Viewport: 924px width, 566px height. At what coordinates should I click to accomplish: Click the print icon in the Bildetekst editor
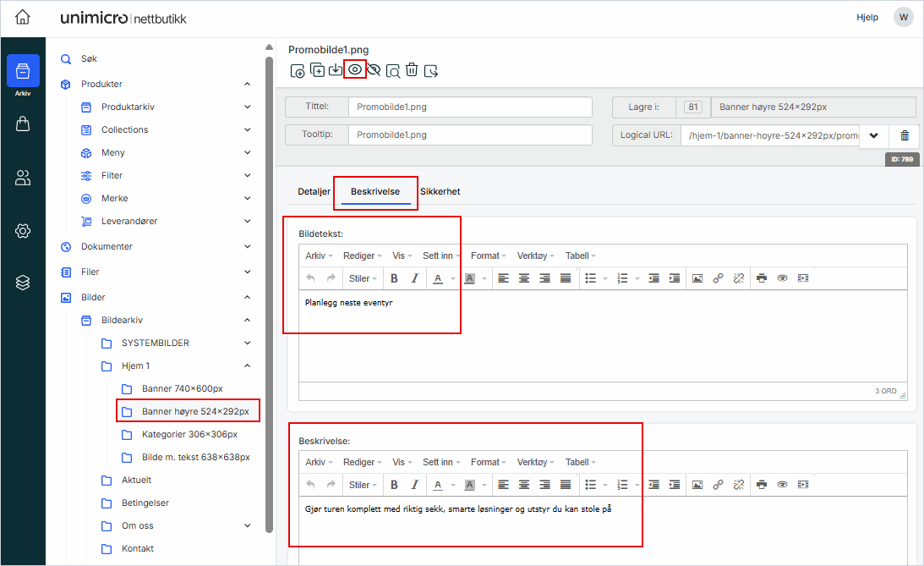click(762, 278)
